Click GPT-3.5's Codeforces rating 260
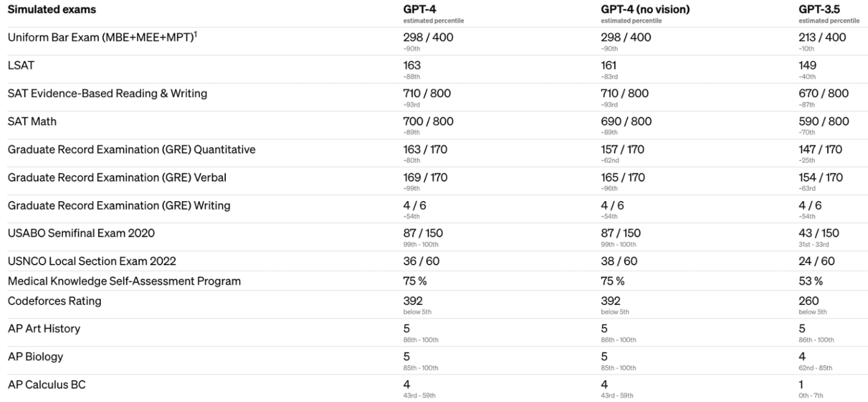This screenshot has height=402, width=868. [x=809, y=301]
